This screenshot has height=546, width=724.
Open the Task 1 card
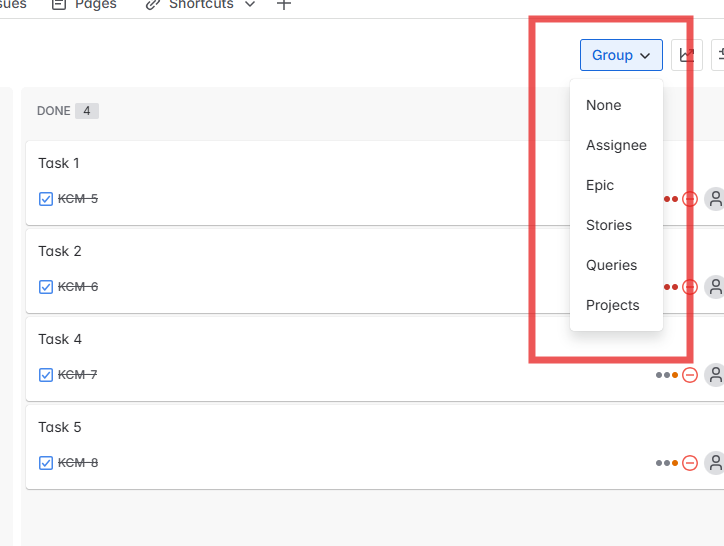pyautogui.click(x=374, y=183)
